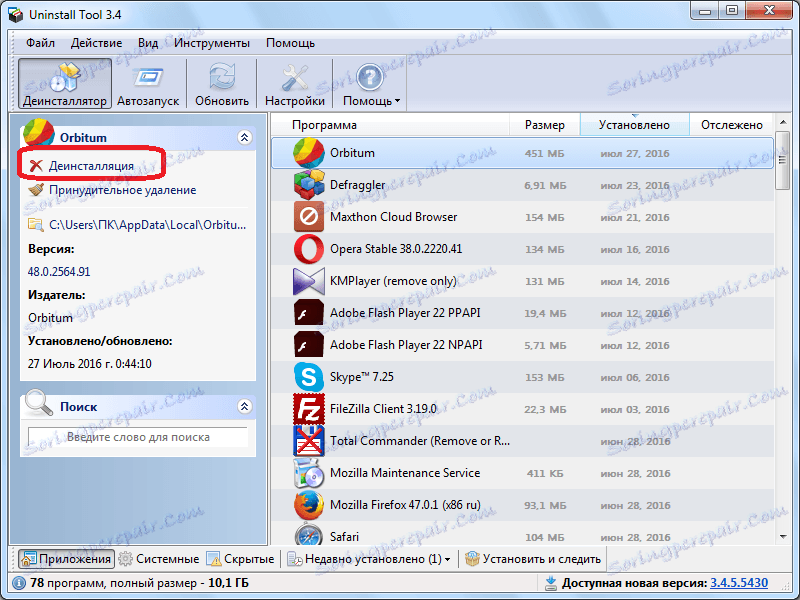Click the 451 МБ size value
The width and height of the screenshot is (800, 600).
click(x=544, y=154)
